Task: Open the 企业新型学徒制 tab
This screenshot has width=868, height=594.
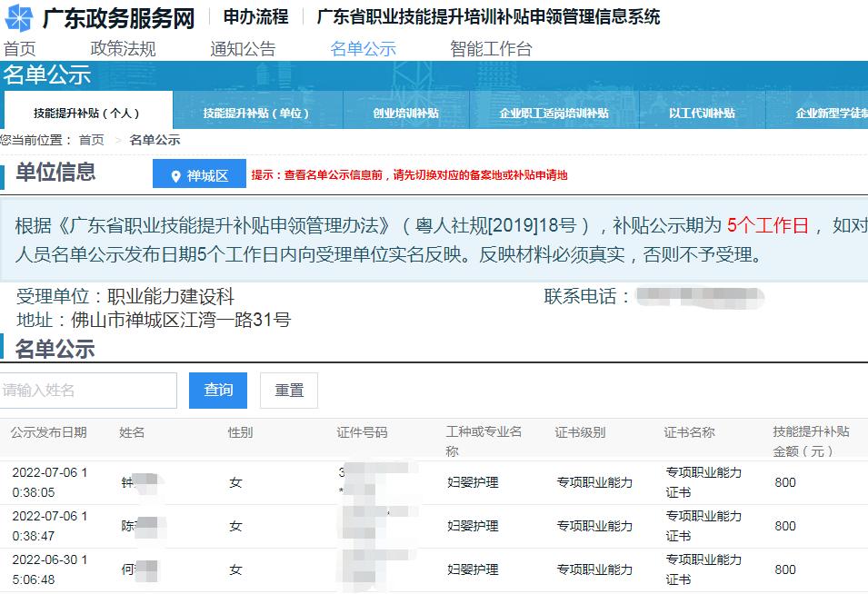Action: (831, 111)
